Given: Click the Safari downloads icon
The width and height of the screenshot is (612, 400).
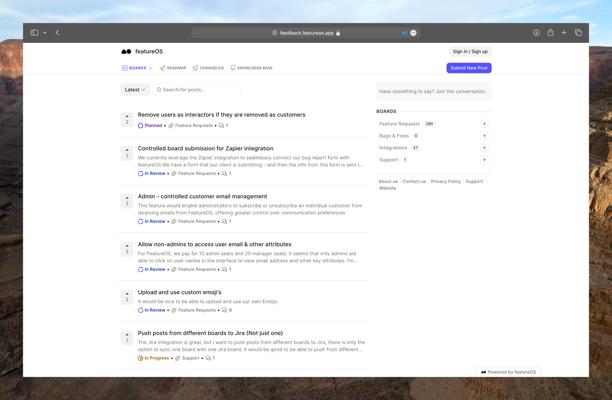Looking at the screenshot, I should 536,33.
